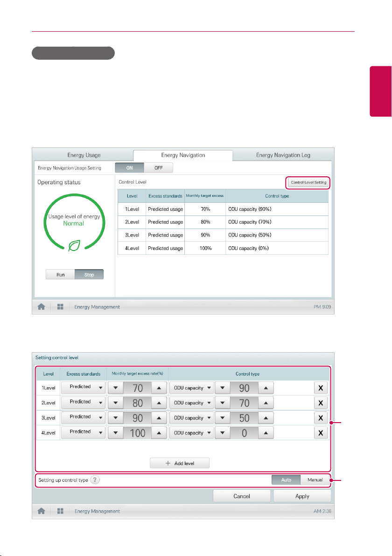Click home icon in Setting control level screen
Image resolution: width=392 pixels, height=556 pixels.
pos(42,511)
